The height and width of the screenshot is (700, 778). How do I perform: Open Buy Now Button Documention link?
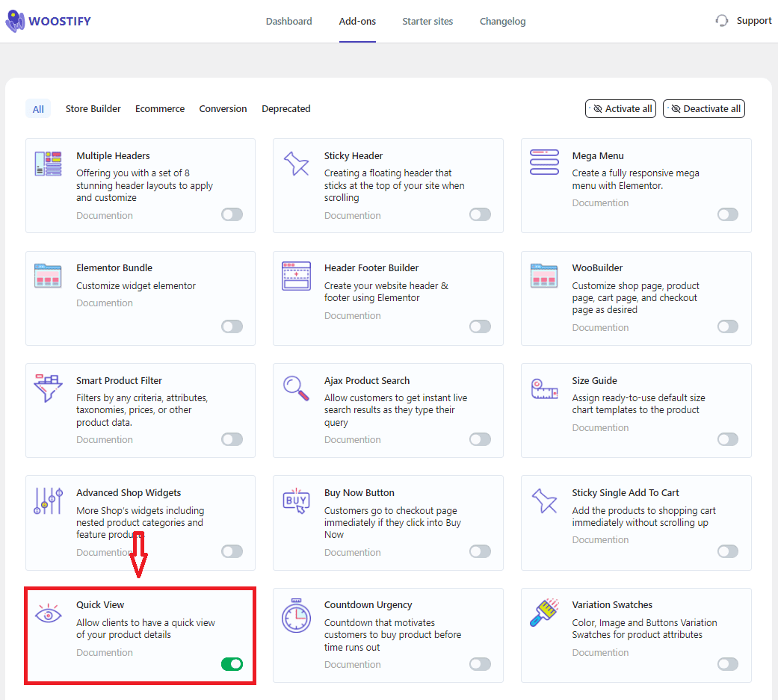pyautogui.click(x=353, y=552)
